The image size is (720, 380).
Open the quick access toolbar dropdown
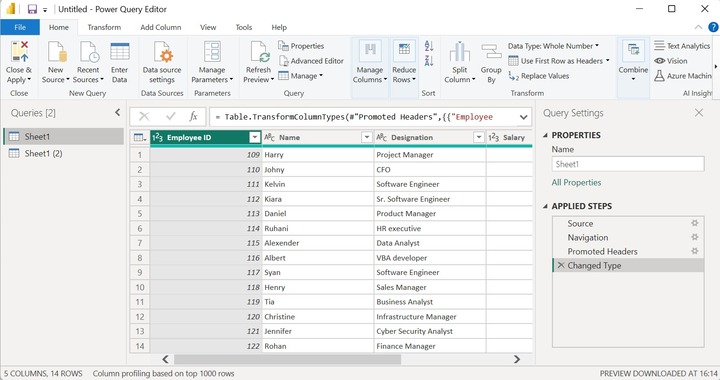45,10
